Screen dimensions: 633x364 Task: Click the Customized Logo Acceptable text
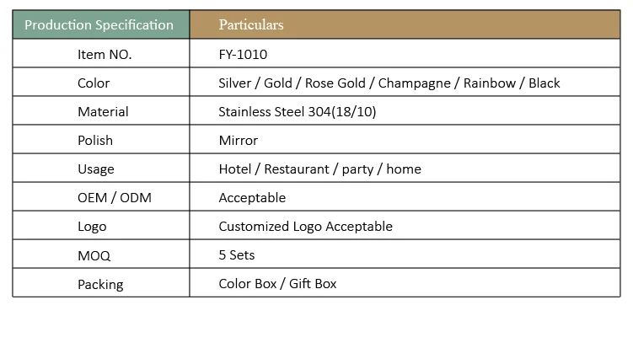pos(305,226)
